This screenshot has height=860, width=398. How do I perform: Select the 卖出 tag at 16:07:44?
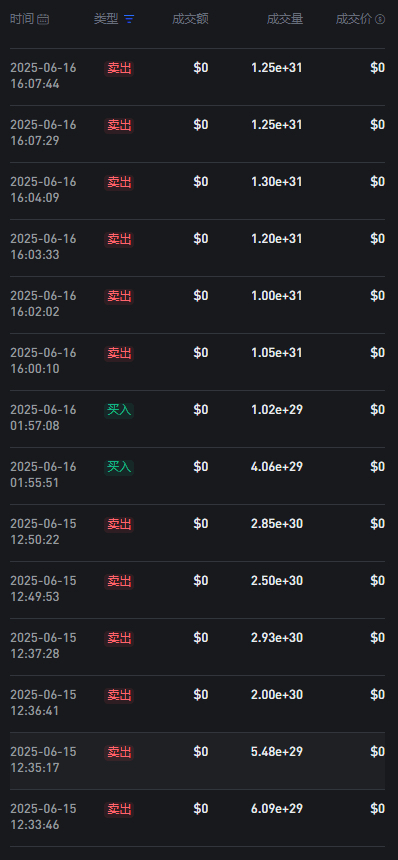(119, 69)
